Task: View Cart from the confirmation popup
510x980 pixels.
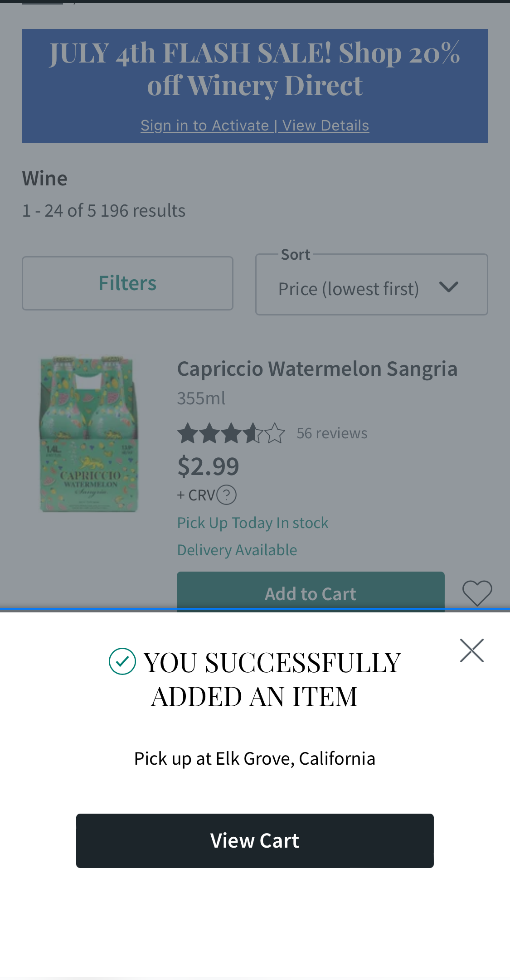Action: [255, 840]
